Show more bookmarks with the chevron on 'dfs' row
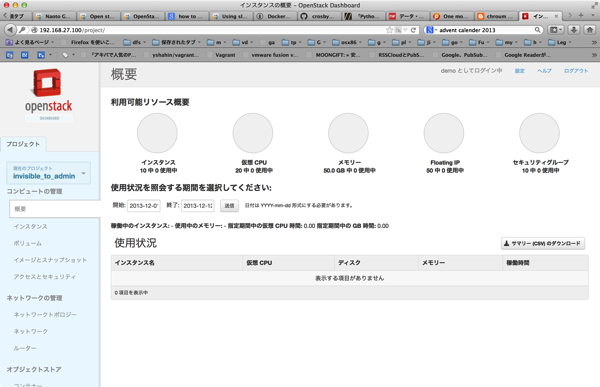Viewport: 600px width, 387px height. [594, 42]
